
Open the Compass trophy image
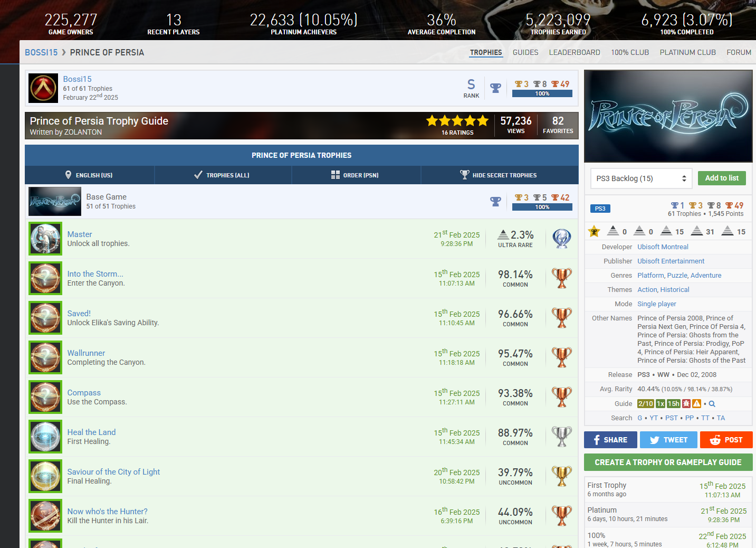coord(45,397)
